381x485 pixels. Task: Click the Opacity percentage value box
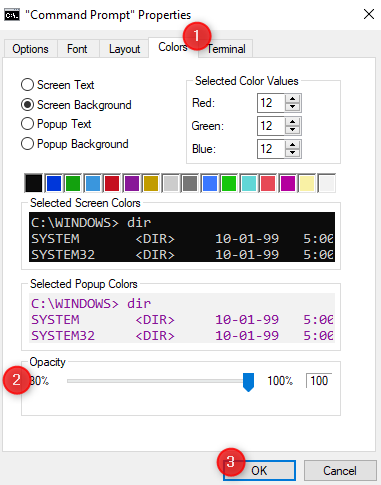click(x=319, y=381)
